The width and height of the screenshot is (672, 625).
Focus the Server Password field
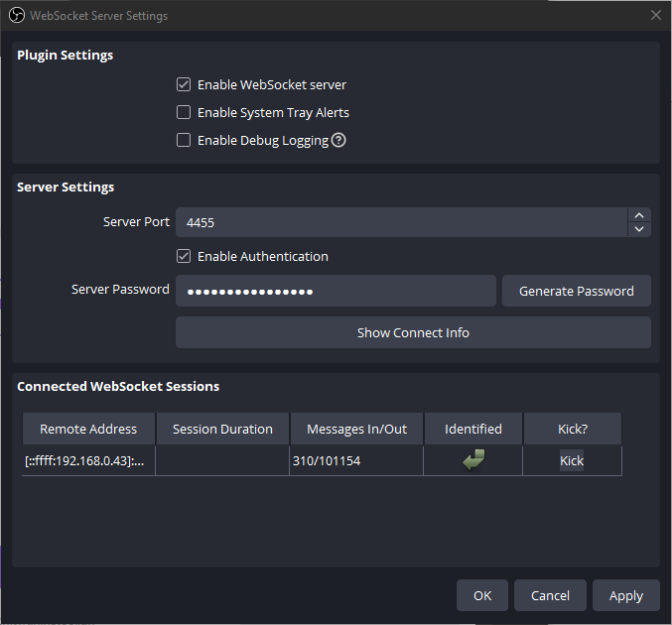336,291
